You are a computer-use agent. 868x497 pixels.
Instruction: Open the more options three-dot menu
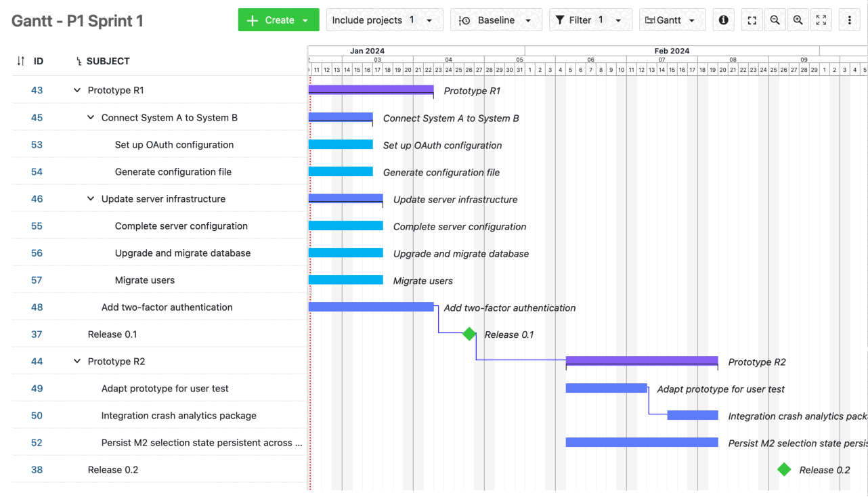(849, 20)
